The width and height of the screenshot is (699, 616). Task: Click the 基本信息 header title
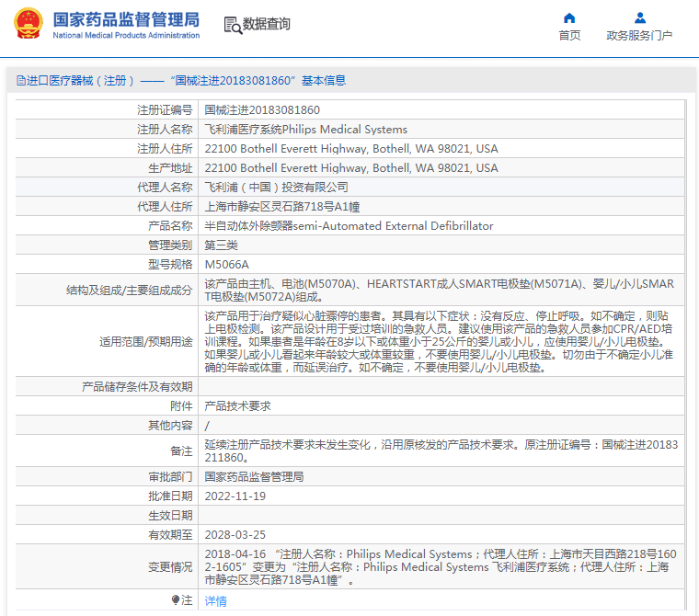coord(323,81)
